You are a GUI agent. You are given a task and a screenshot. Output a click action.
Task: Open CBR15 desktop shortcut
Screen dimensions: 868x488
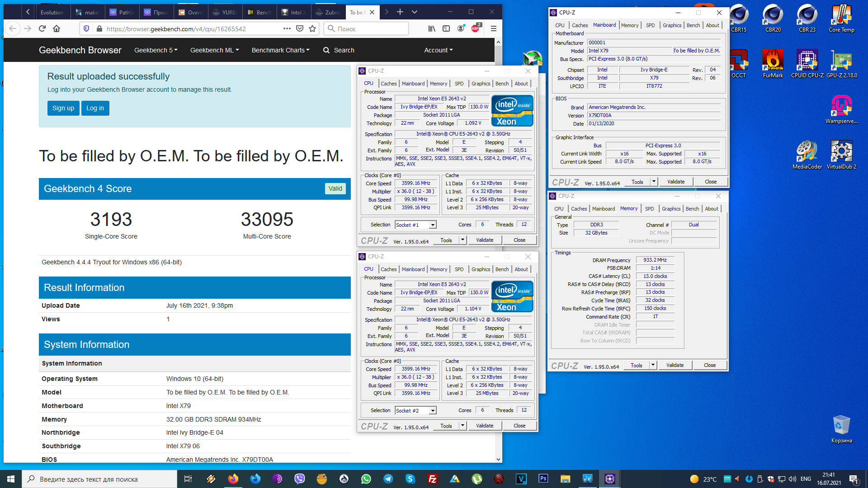pos(739,19)
